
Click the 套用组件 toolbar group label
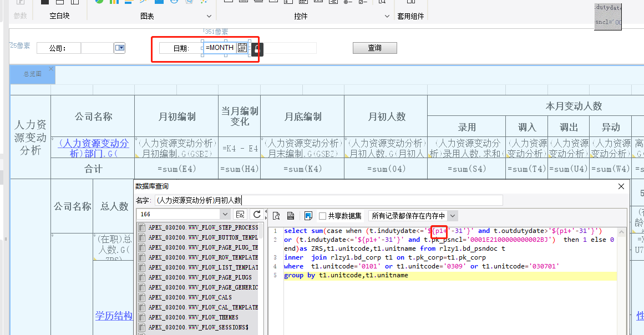(x=410, y=17)
